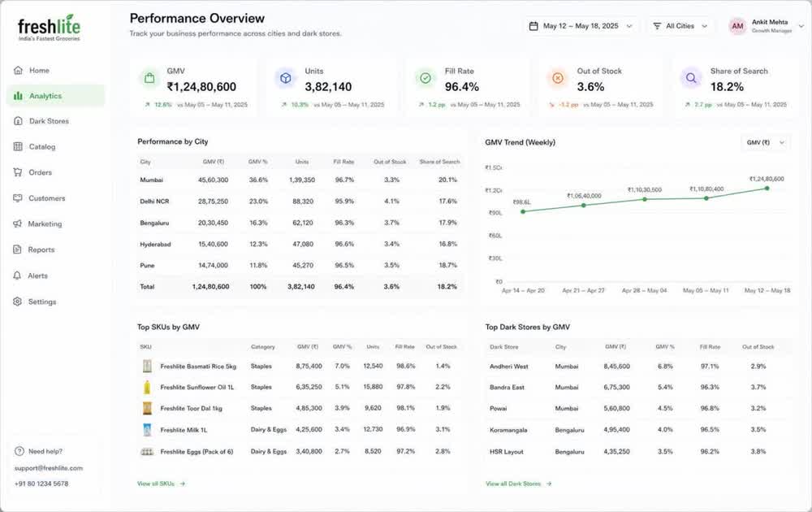Follow the View all Dark Stores link
The height and width of the screenshot is (512, 812).
point(518,484)
